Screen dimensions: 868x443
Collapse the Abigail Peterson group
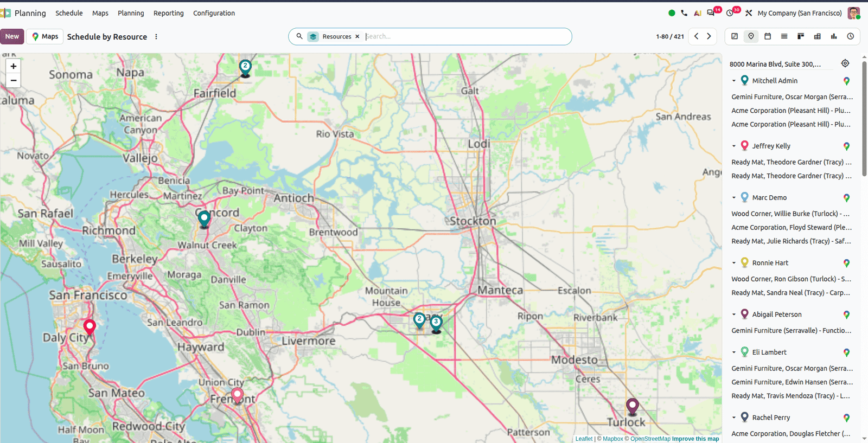tap(734, 314)
